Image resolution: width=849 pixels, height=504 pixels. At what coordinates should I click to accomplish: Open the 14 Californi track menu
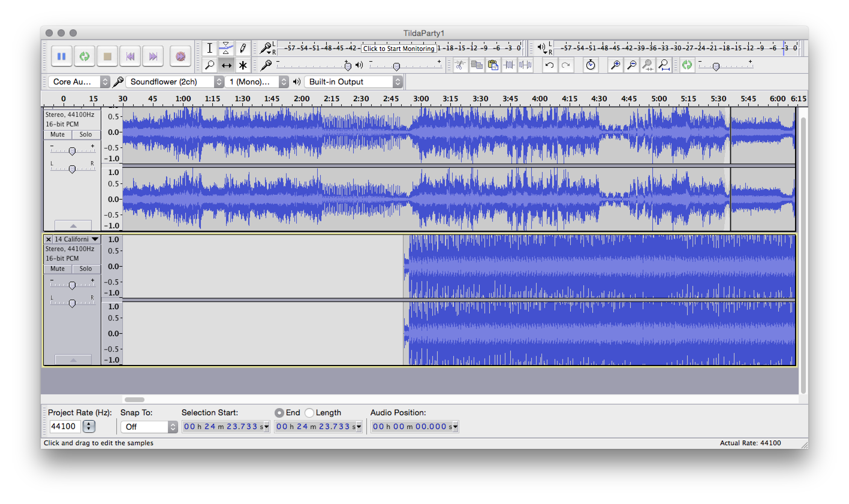tap(77, 239)
